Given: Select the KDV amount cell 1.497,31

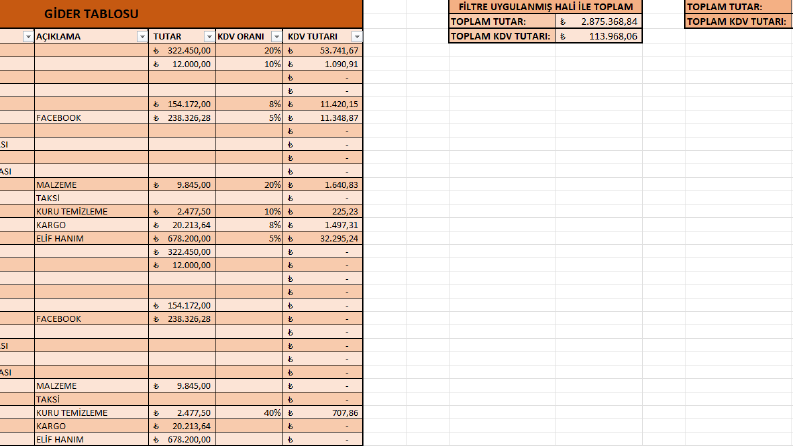Looking at the screenshot, I should [323, 225].
